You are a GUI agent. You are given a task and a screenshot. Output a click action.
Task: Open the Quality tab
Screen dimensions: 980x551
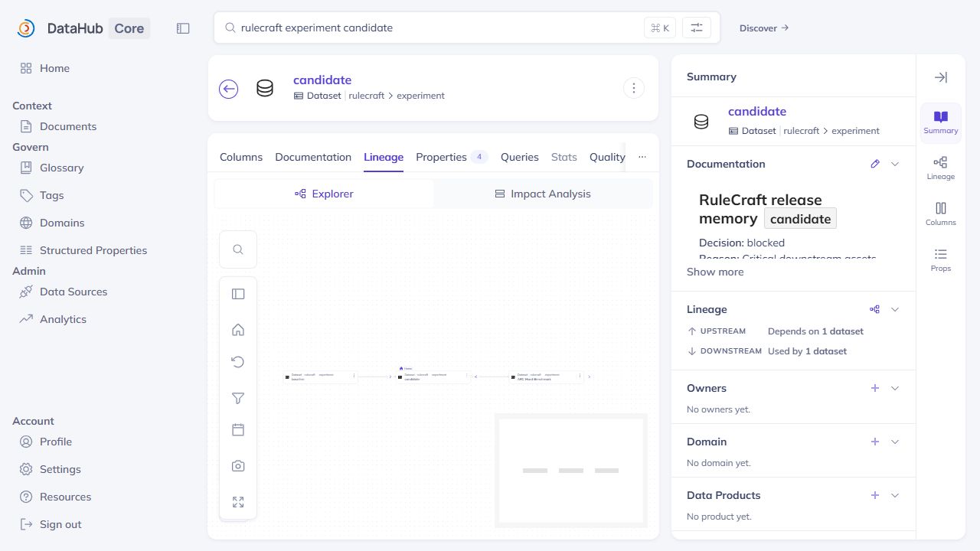[607, 157]
